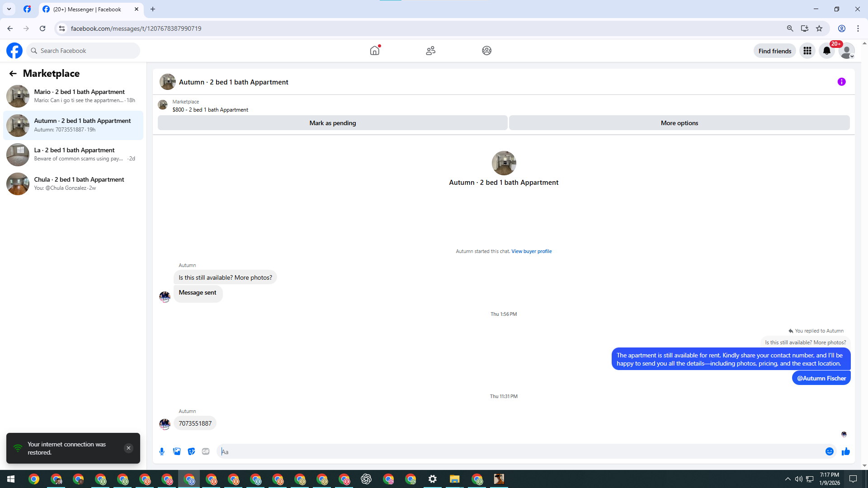Viewport: 868px width, 488px height.
Task: Open the Facebook apps grid menu
Action: pos(807,51)
